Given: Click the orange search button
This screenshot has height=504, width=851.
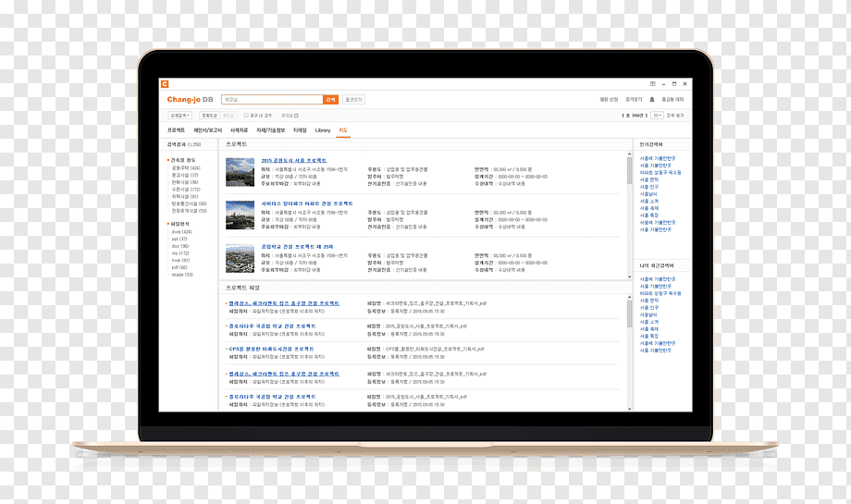Looking at the screenshot, I should [x=330, y=100].
